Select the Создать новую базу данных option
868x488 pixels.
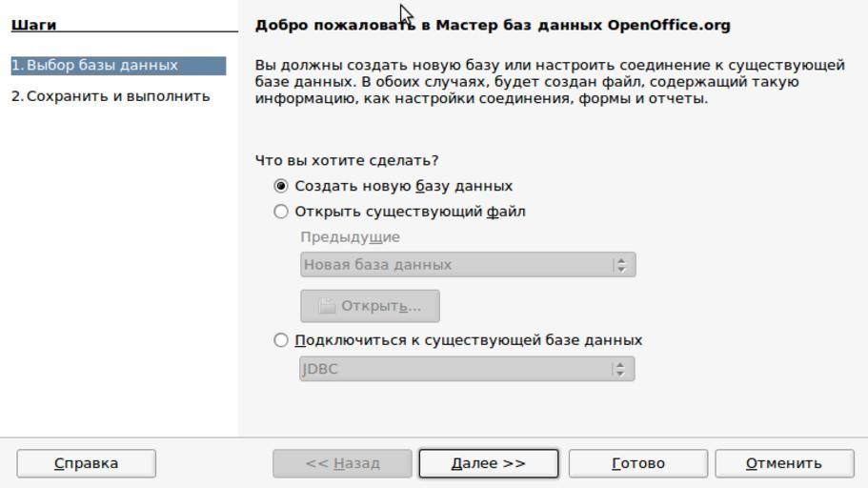[x=281, y=187]
